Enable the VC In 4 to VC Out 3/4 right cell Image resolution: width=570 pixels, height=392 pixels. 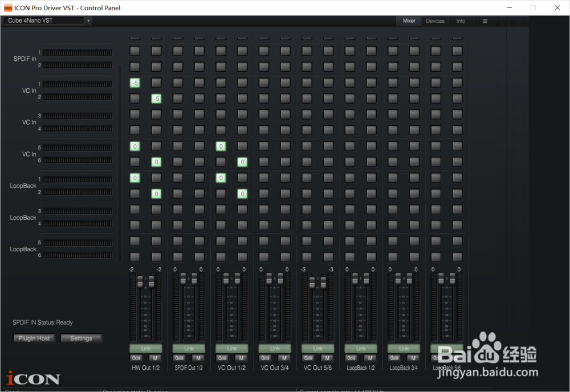pos(286,130)
